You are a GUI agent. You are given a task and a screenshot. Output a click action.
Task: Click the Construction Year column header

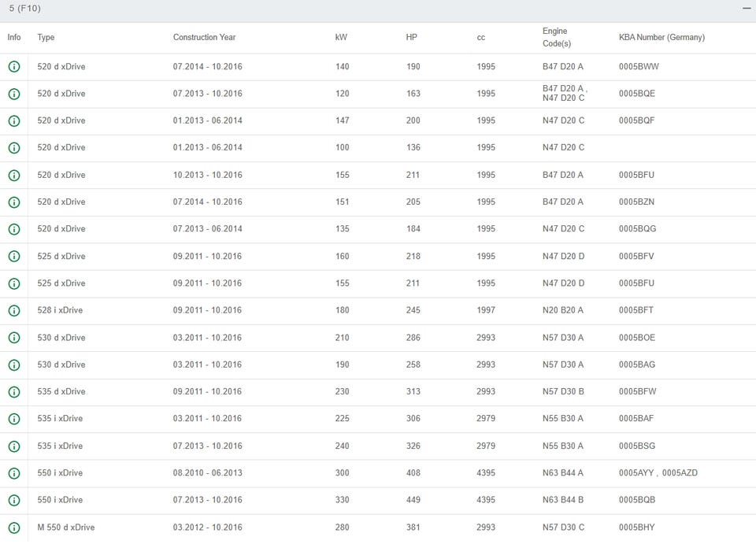(205, 37)
